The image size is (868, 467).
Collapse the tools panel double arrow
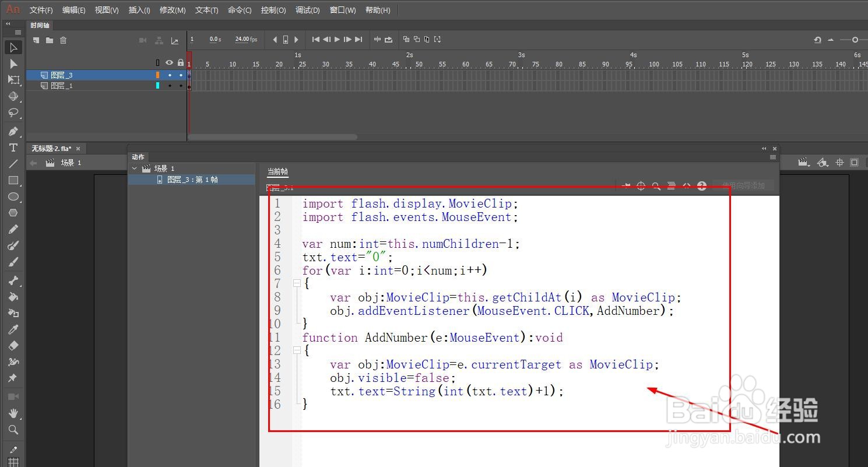point(8,24)
